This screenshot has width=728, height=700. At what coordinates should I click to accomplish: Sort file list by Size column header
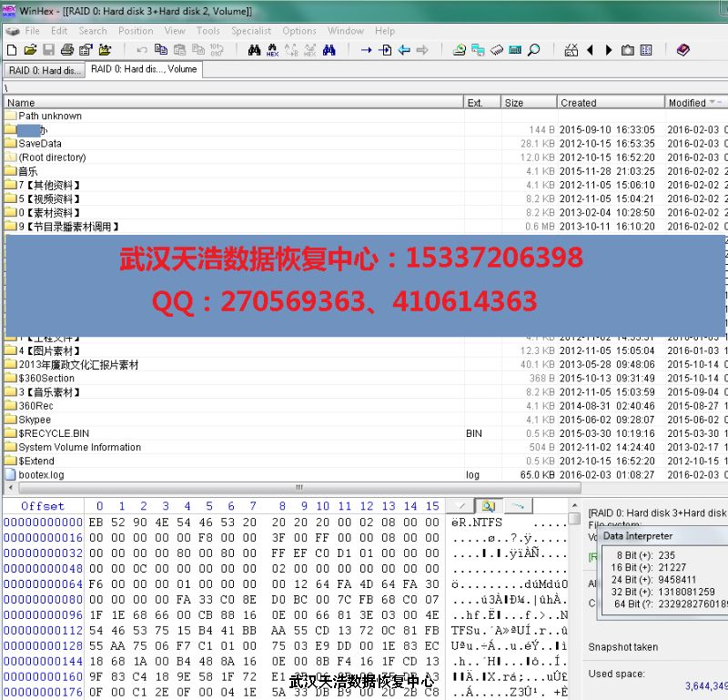[x=514, y=103]
